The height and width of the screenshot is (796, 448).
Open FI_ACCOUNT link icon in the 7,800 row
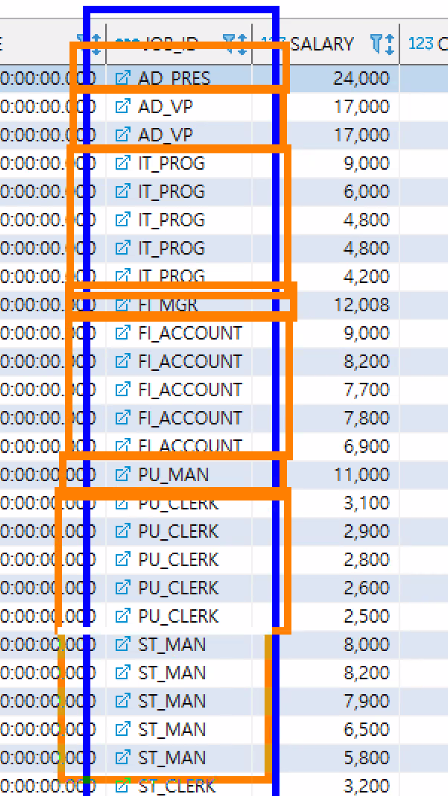tap(122, 418)
